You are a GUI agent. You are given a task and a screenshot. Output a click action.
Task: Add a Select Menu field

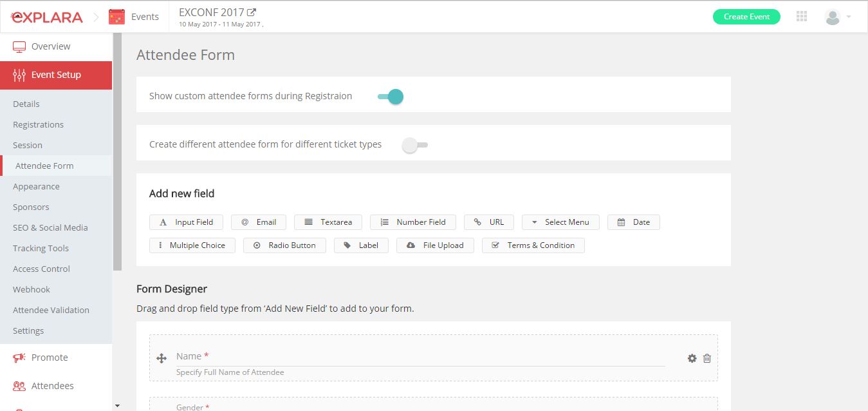[x=560, y=222]
